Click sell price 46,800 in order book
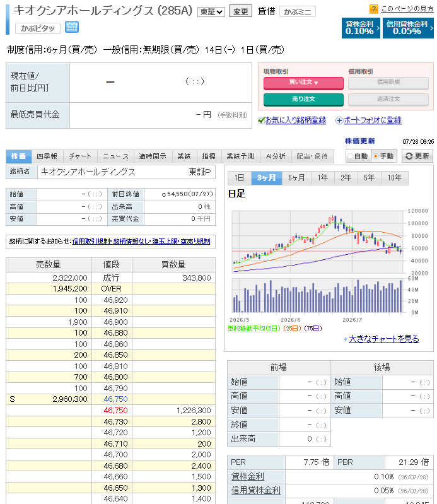 [x=115, y=377]
